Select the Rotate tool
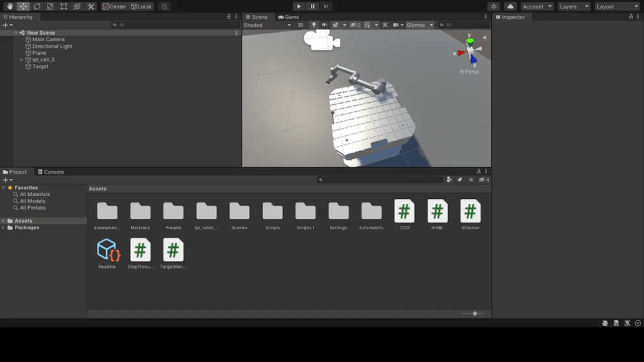This screenshot has width=644, height=362. coord(36,6)
